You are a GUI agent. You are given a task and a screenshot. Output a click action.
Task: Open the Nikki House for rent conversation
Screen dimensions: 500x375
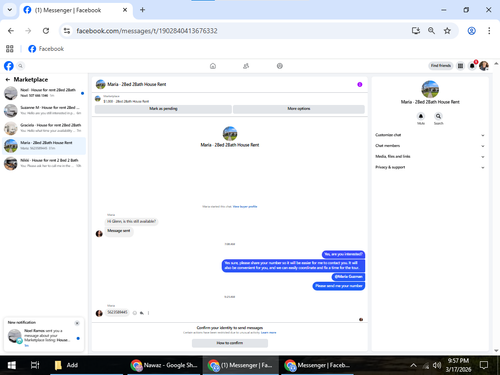pyautogui.click(x=44, y=163)
